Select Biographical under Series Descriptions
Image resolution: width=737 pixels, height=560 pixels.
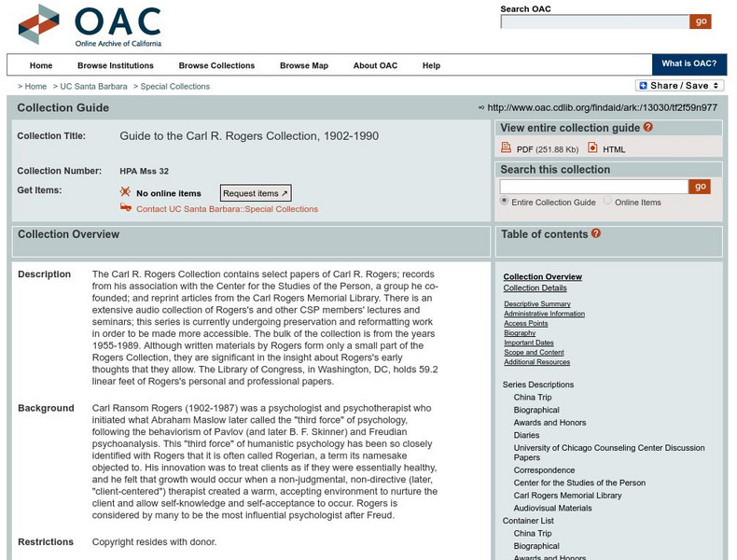(536, 410)
